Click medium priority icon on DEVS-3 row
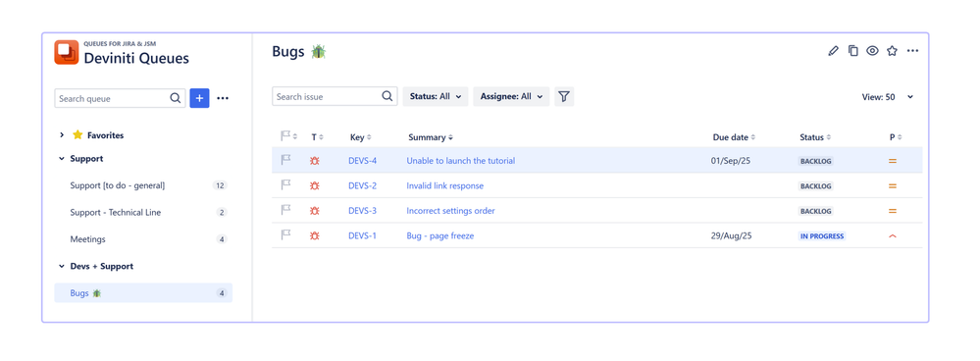 (x=893, y=211)
